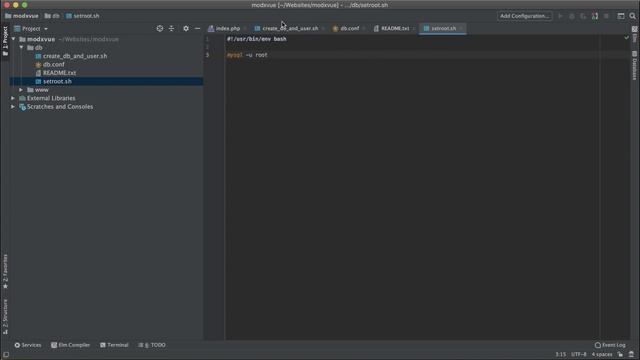Image resolution: width=640 pixels, height=360 pixels.
Task: Open the Elm Compiler tool window
Action: (x=71, y=345)
